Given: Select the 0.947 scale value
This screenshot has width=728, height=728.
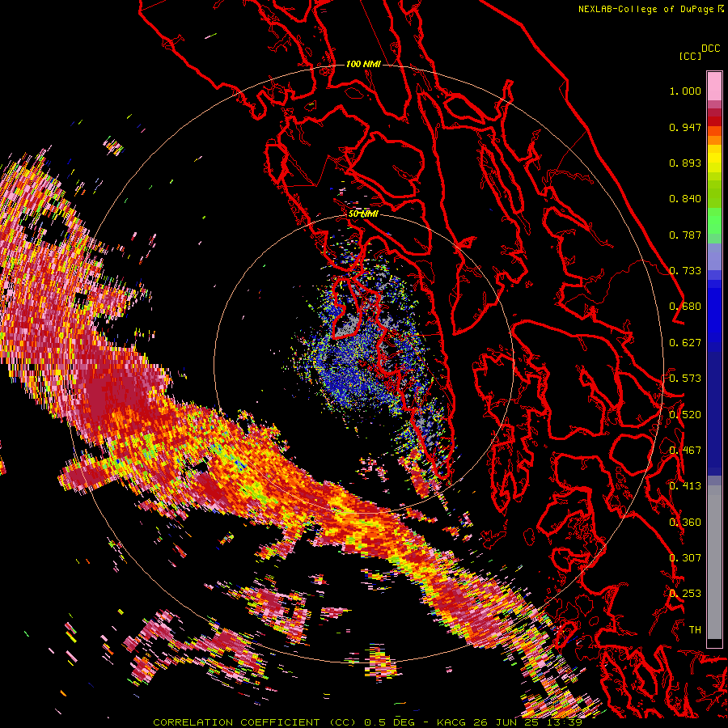Looking at the screenshot, I should click(x=685, y=127).
